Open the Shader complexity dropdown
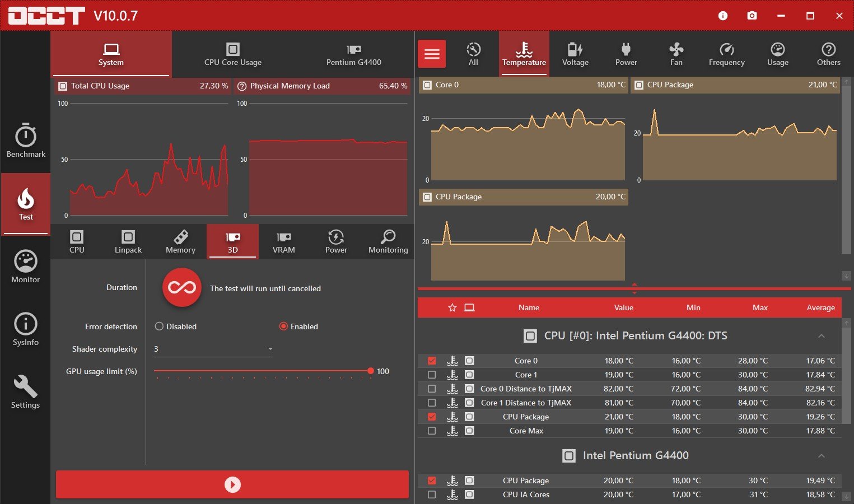Viewport: 854px width, 504px height. tap(213, 349)
